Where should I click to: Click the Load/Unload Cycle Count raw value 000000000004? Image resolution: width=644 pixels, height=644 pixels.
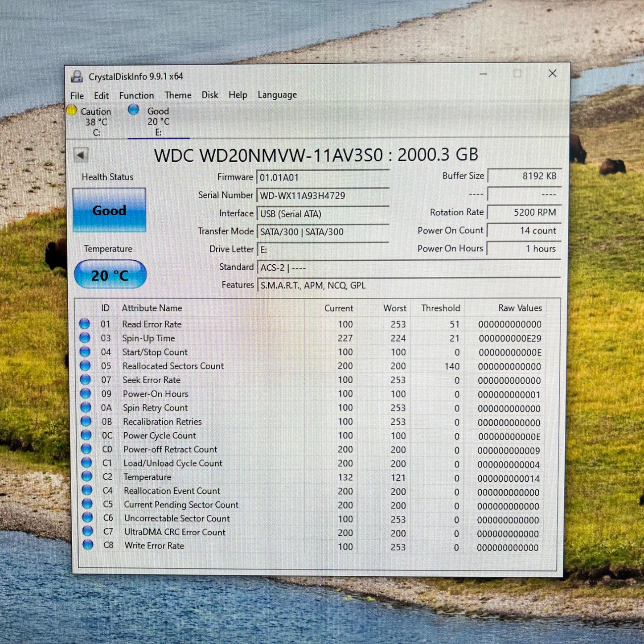pos(509,464)
